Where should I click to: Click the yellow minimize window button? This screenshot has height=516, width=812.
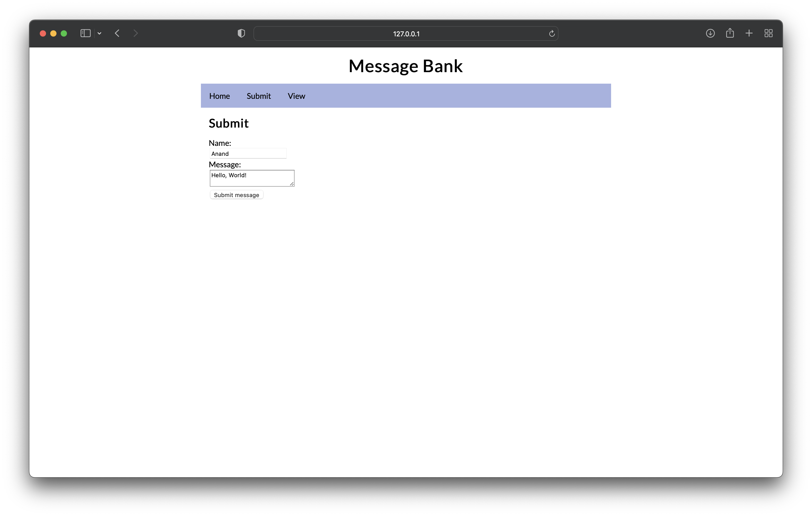(x=53, y=33)
